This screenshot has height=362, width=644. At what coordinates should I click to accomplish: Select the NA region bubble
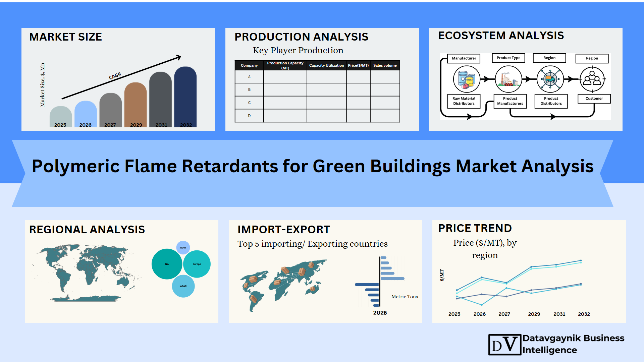pos(167,264)
